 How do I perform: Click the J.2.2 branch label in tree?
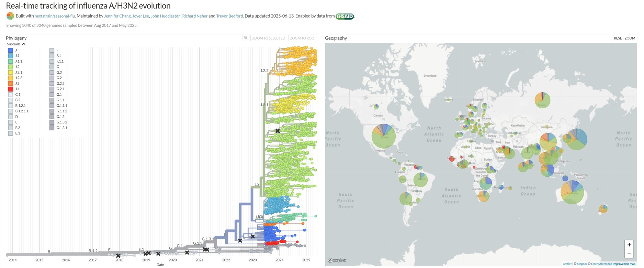pyautogui.click(x=264, y=71)
